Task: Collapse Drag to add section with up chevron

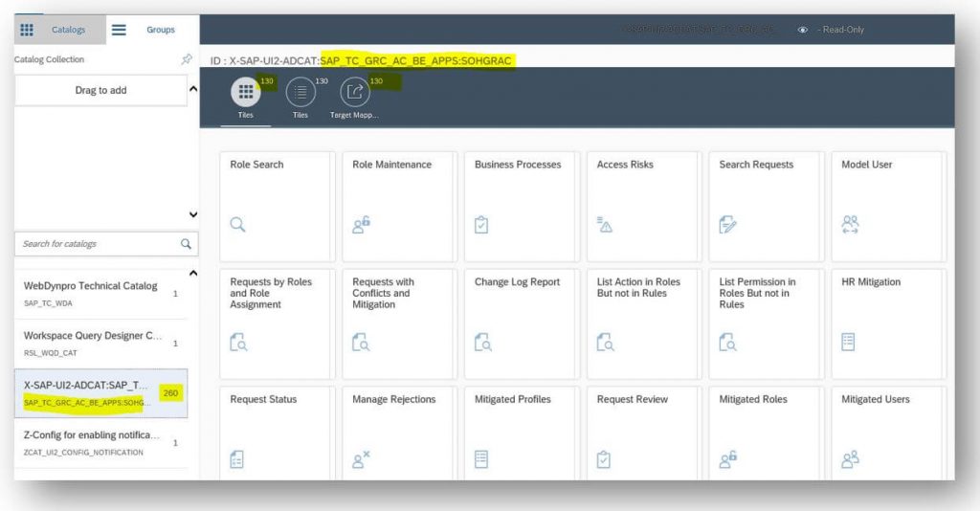Action: pyautogui.click(x=193, y=89)
